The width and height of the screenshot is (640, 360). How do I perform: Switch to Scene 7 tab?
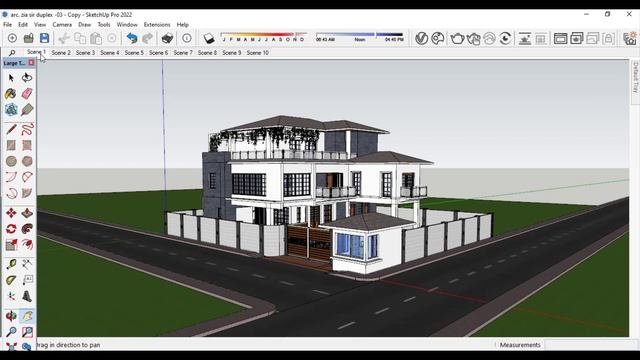tap(183, 53)
